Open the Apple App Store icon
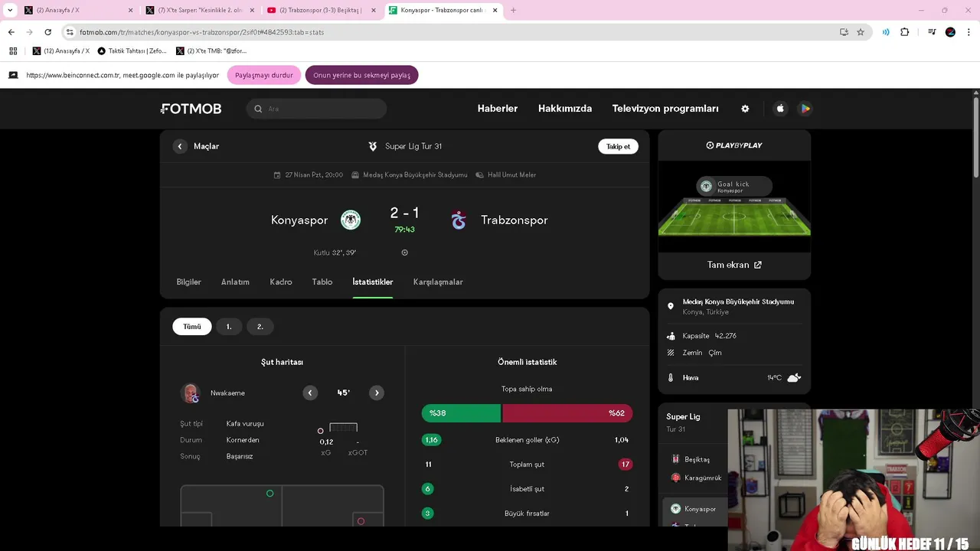 (x=780, y=109)
